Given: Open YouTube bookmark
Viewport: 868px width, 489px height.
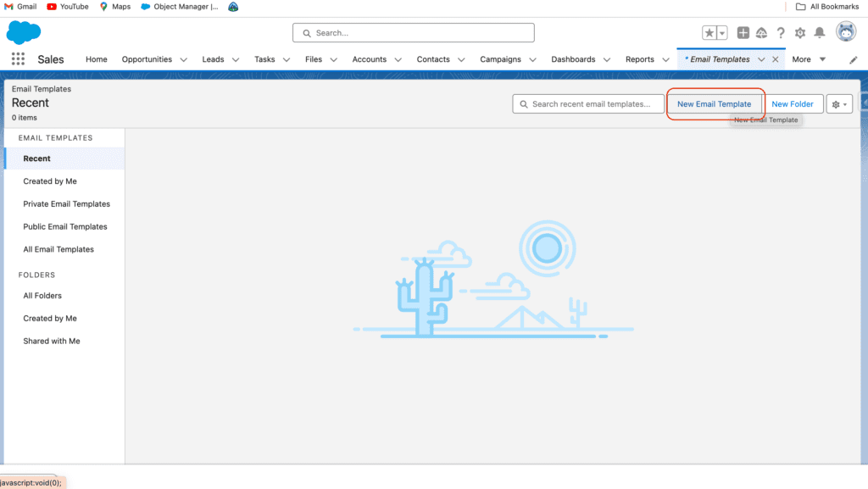Looking at the screenshot, I should click(68, 7).
